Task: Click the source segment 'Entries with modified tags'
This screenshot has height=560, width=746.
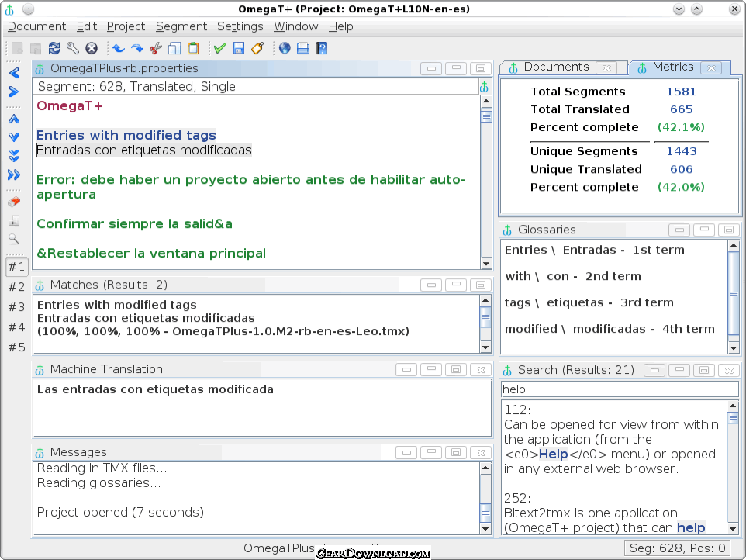Action: pos(126,135)
